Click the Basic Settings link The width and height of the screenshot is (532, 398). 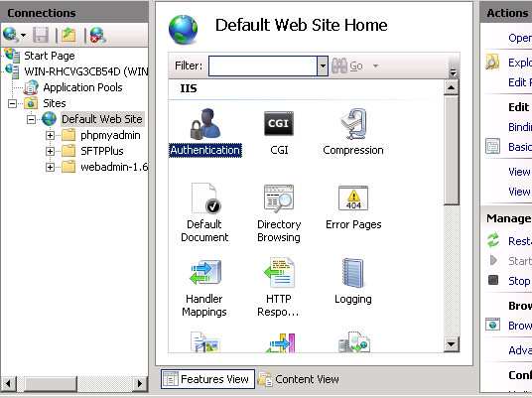point(520,147)
